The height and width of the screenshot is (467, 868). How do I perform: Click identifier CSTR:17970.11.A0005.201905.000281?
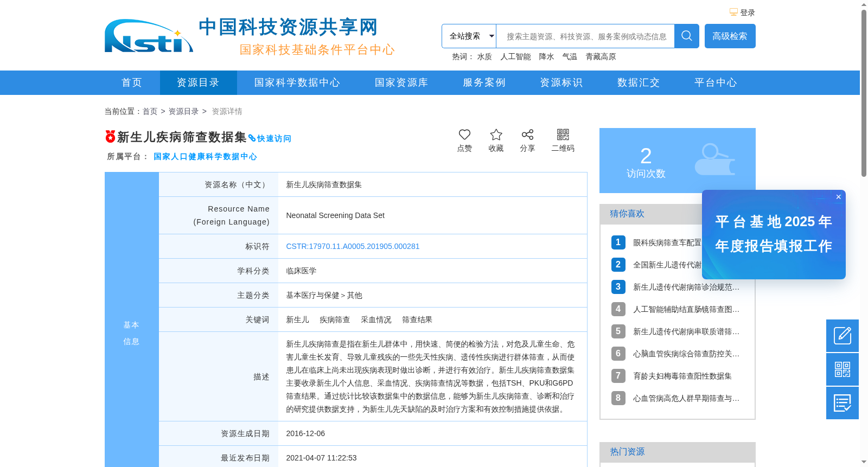click(x=353, y=246)
